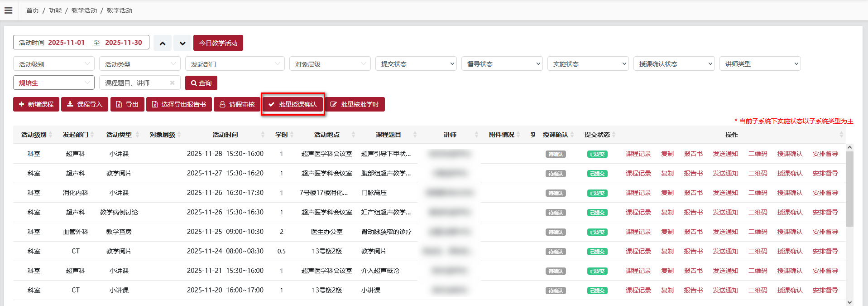
Task: Go to next period with down arrow
Action: (182, 43)
